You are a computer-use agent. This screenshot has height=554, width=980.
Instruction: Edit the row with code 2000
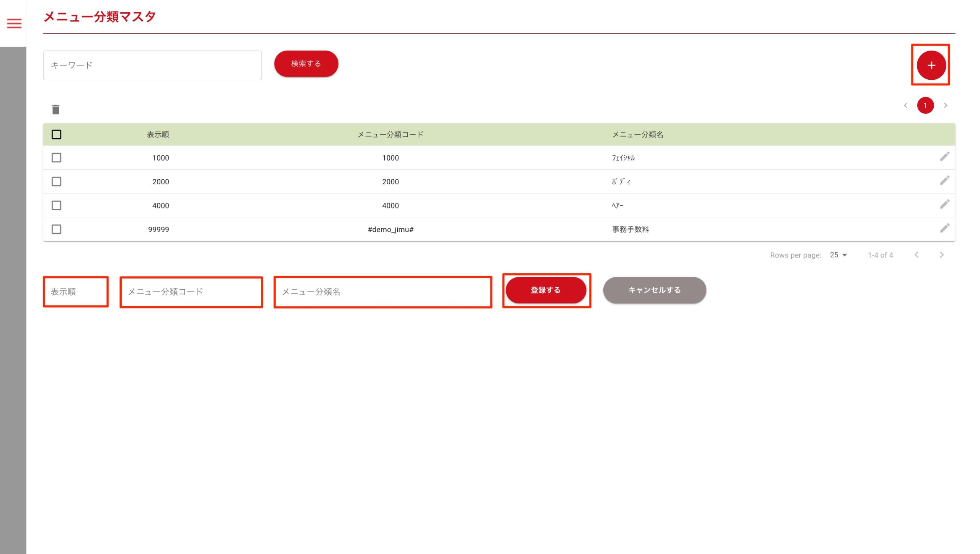944,180
